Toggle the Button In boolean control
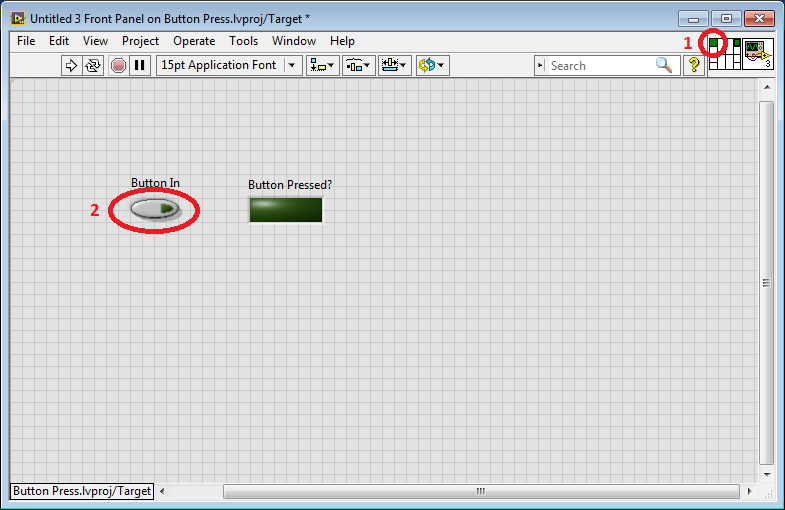 [x=155, y=208]
